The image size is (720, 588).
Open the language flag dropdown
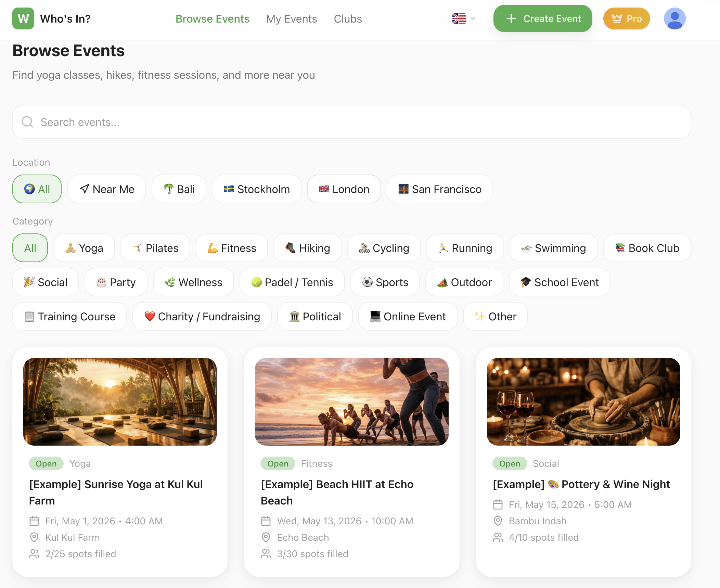coord(464,18)
